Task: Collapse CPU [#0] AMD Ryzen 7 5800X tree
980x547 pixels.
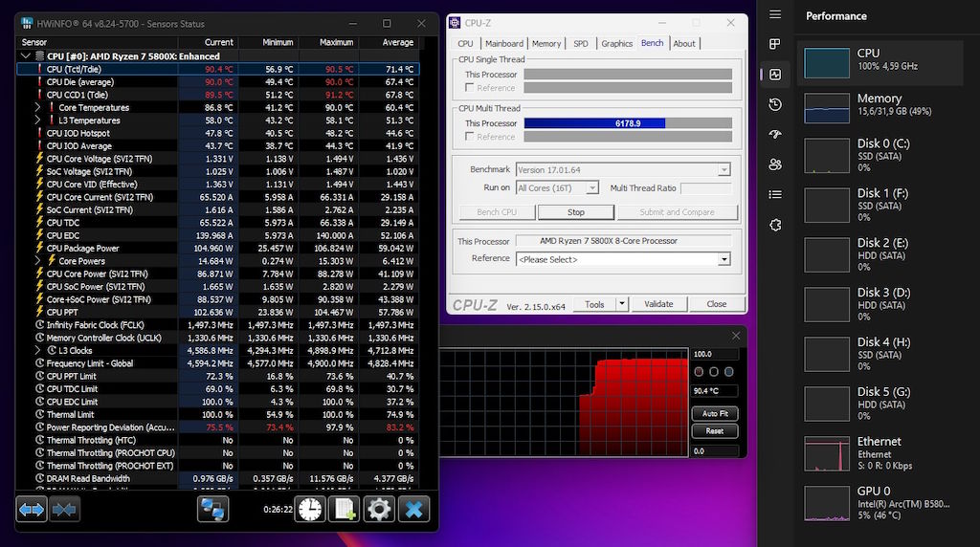Action: click(25, 56)
